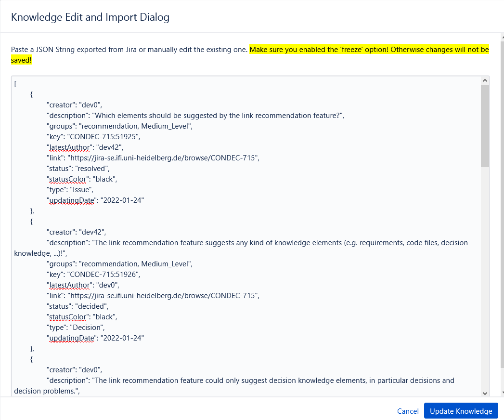Click the textarea scroll-down arrow
The width and height of the screenshot is (504, 420).
(485, 393)
